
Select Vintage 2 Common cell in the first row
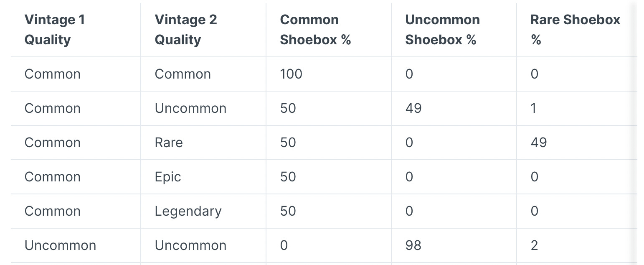pos(183,74)
